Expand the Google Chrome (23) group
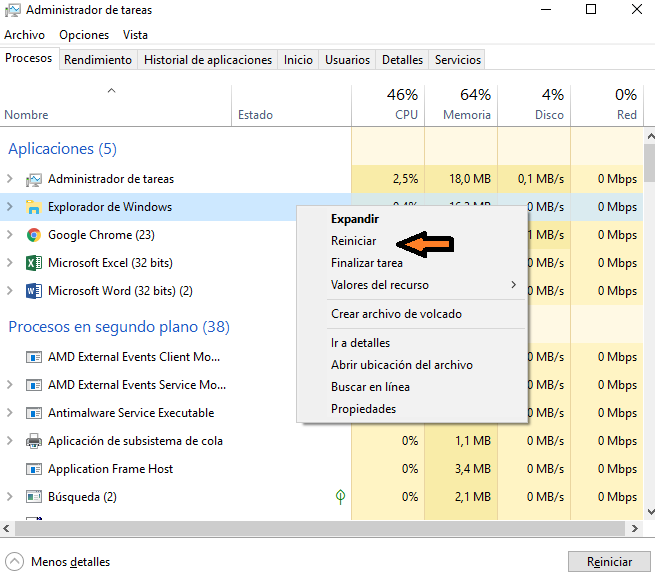 pos(10,235)
